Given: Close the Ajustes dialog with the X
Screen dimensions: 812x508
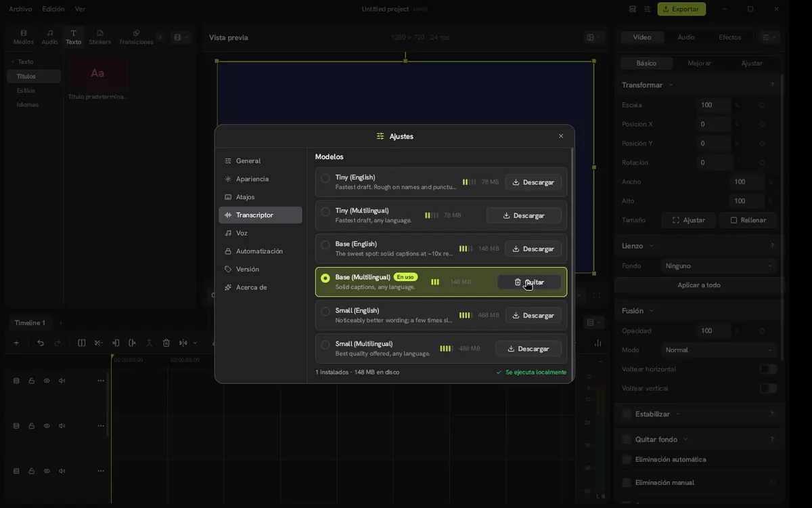Looking at the screenshot, I should click(x=561, y=136).
